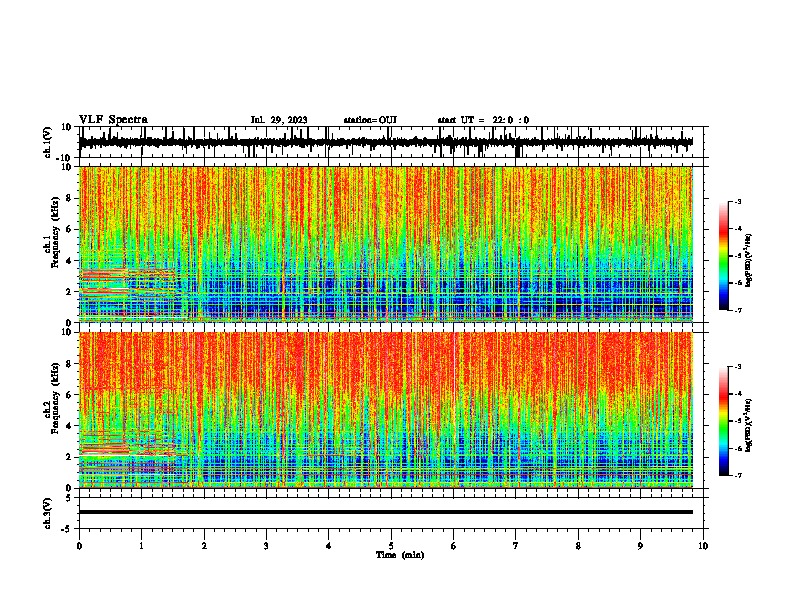
Task: Click tick label '2' on Time axis
Action: tap(204, 546)
